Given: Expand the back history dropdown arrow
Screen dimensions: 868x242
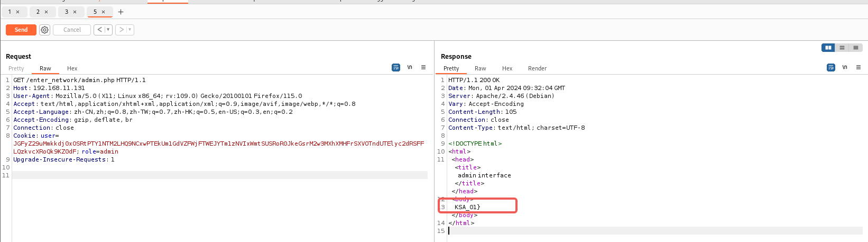Looking at the screenshot, I should pyautogui.click(x=108, y=30).
